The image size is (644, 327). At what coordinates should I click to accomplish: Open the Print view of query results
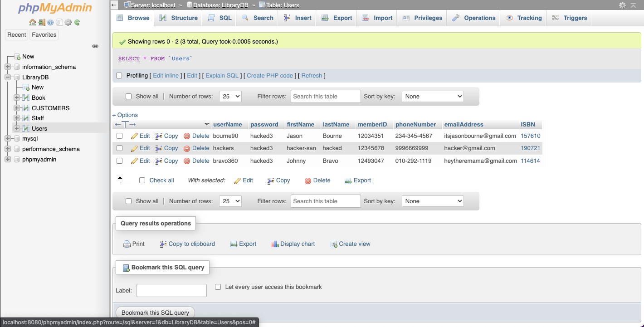pyautogui.click(x=134, y=244)
